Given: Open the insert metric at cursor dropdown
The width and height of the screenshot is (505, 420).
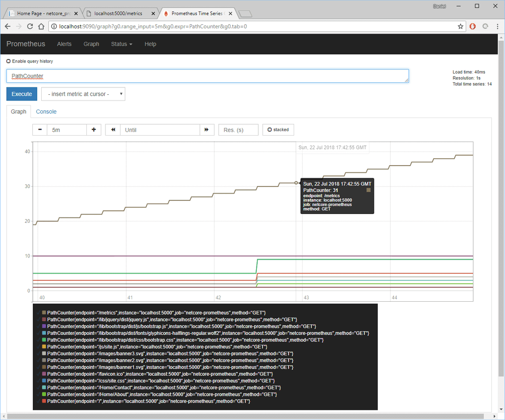Looking at the screenshot, I should coord(83,94).
